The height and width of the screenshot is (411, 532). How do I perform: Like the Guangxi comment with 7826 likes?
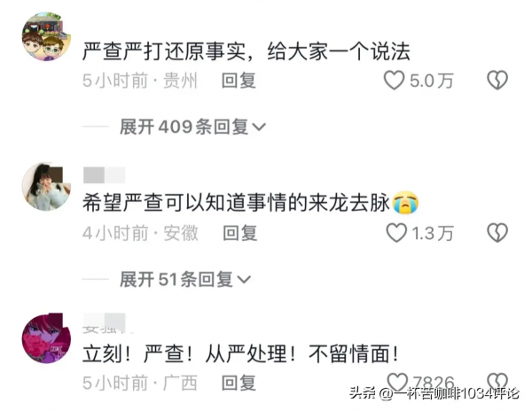tap(397, 382)
